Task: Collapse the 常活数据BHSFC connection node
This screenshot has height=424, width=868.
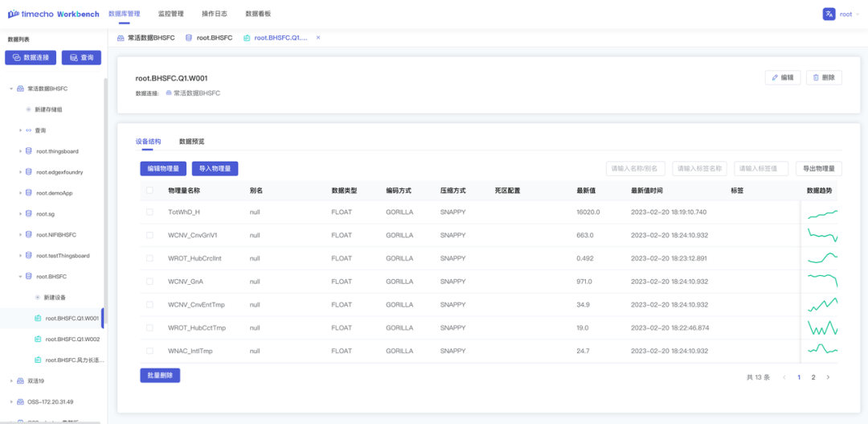Action: (11, 89)
